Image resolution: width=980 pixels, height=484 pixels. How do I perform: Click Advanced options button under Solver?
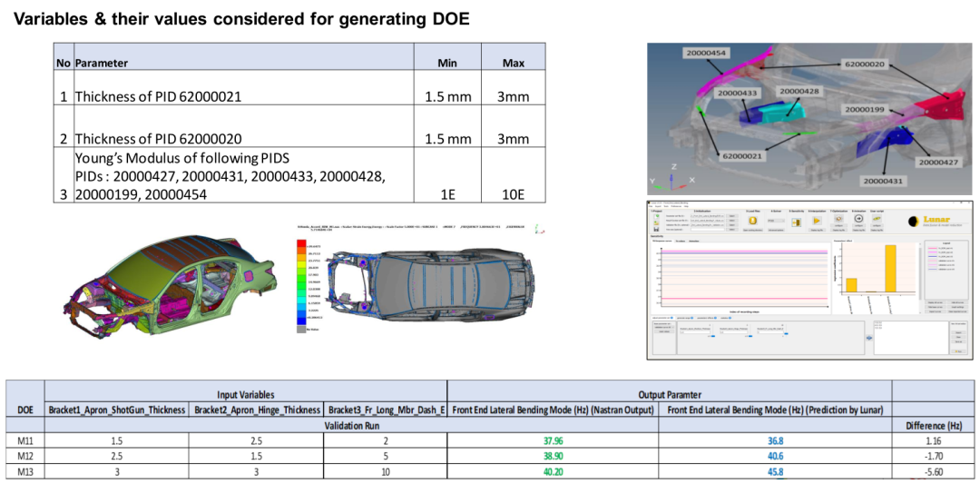[x=776, y=230]
